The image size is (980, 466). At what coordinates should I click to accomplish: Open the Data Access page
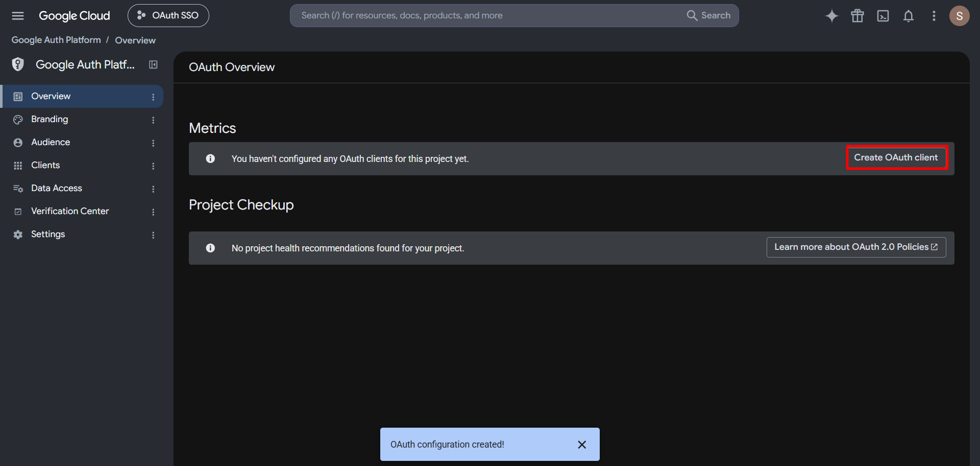(x=82, y=188)
